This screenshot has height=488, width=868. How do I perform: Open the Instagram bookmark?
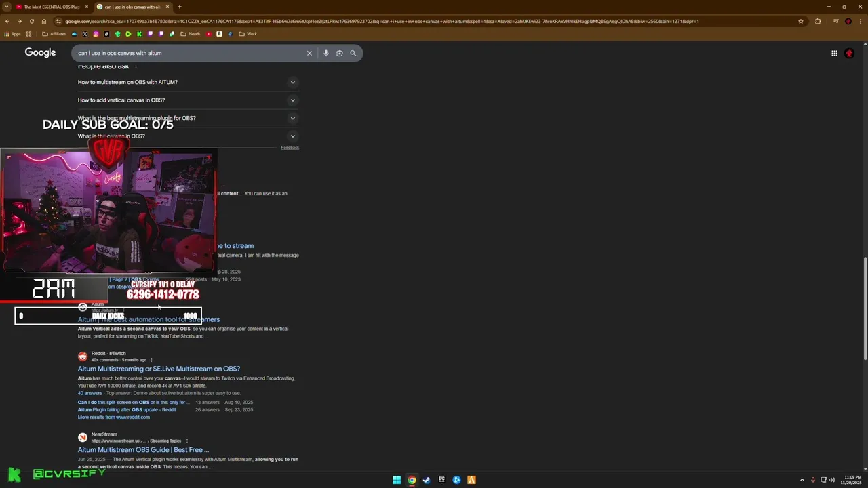[x=96, y=34]
